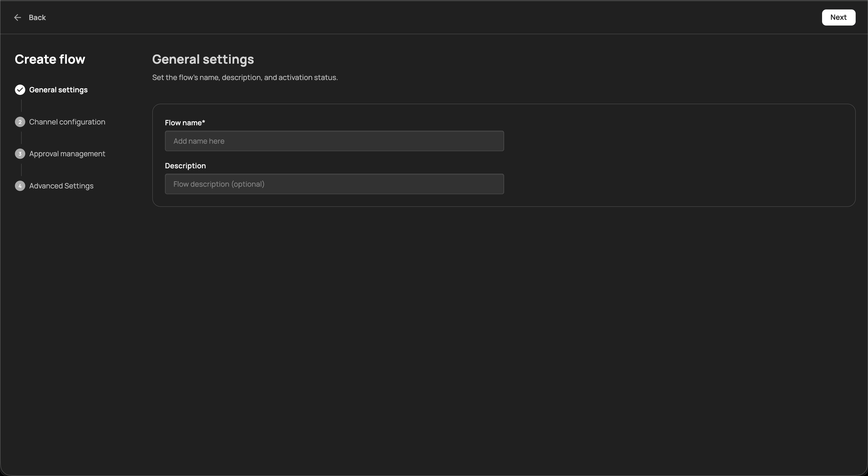868x476 pixels.
Task: Click the checkmark icon on General settings step
Action: tap(20, 89)
